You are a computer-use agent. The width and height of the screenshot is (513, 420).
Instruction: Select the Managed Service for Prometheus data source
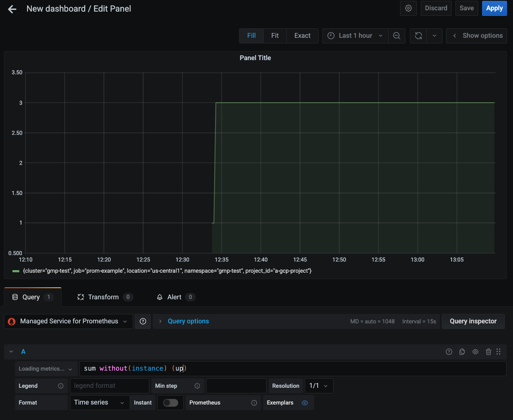click(68, 321)
